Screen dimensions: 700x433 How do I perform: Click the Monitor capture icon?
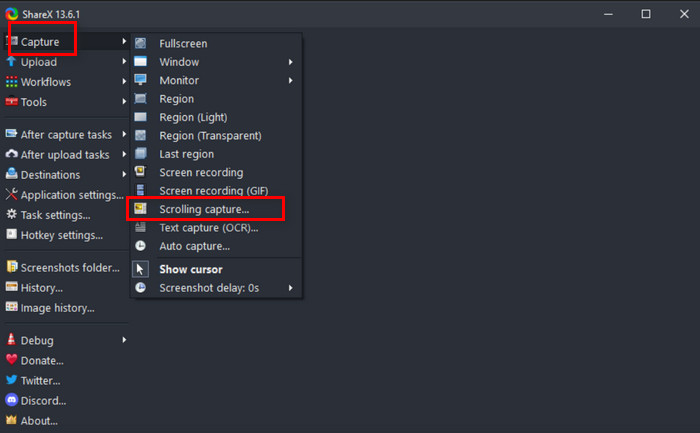click(x=140, y=80)
